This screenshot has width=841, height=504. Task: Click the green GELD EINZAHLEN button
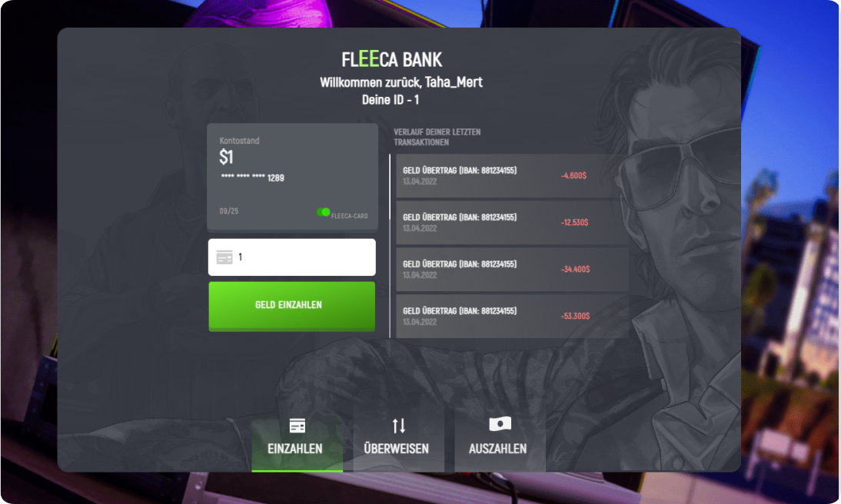click(x=292, y=306)
